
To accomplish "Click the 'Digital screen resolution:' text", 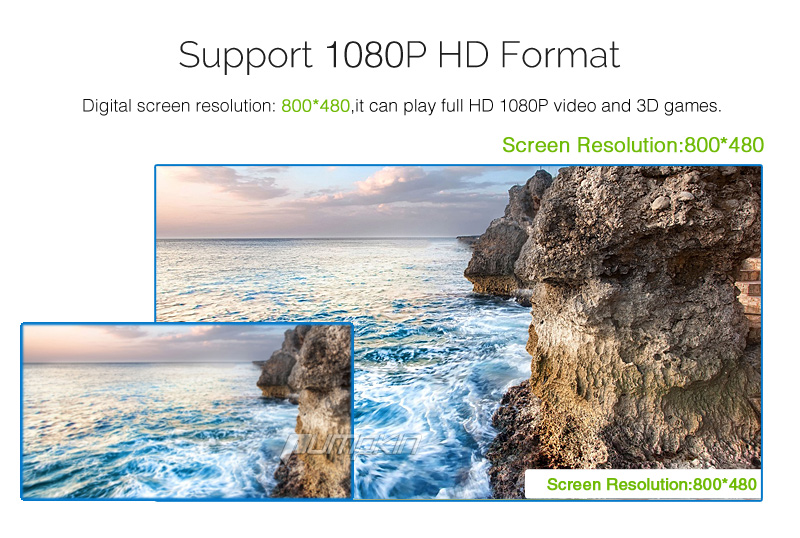I will [x=179, y=106].
